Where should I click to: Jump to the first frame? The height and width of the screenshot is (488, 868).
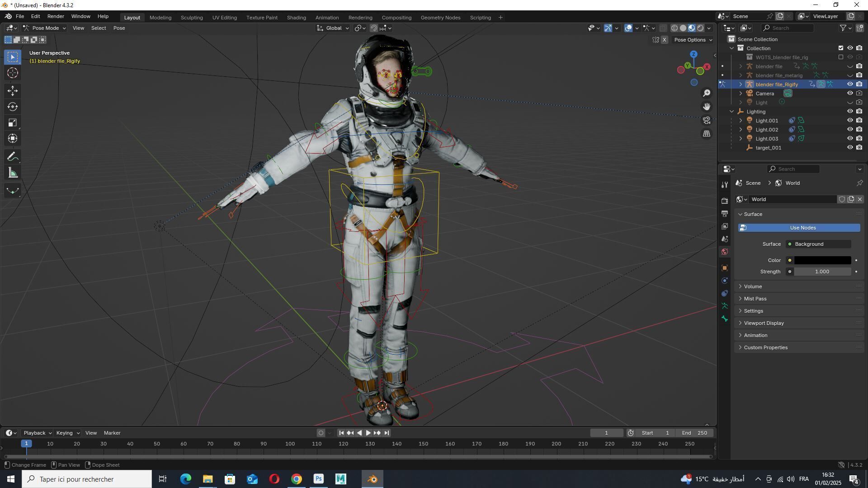(x=341, y=433)
